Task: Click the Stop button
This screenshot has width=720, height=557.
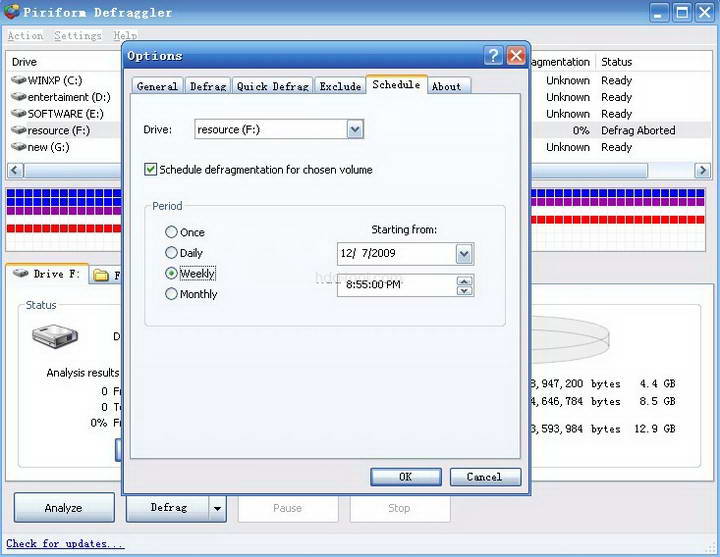Action: coord(399,508)
